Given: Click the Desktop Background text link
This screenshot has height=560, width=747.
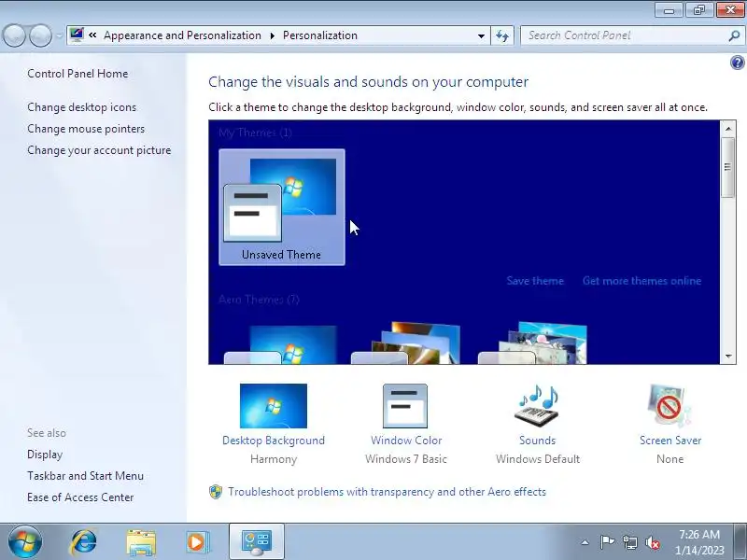Looking at the screenshot, I should pyautogui.click(x=274, y=441).
